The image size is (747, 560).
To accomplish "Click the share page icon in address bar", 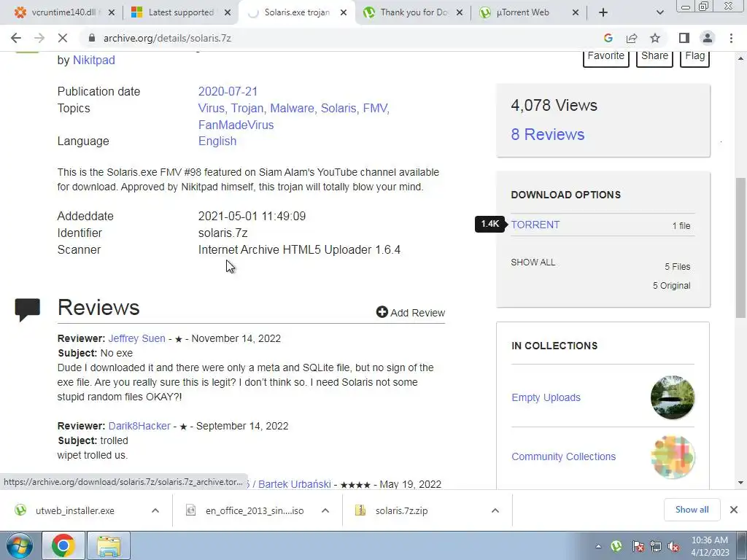I will [x=632, y=38].
